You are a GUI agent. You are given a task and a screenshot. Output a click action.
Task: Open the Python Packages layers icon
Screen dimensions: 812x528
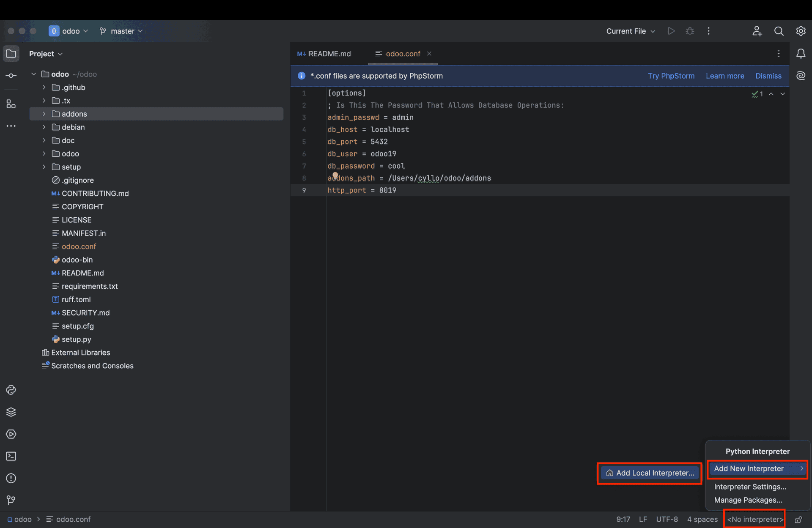11,412
